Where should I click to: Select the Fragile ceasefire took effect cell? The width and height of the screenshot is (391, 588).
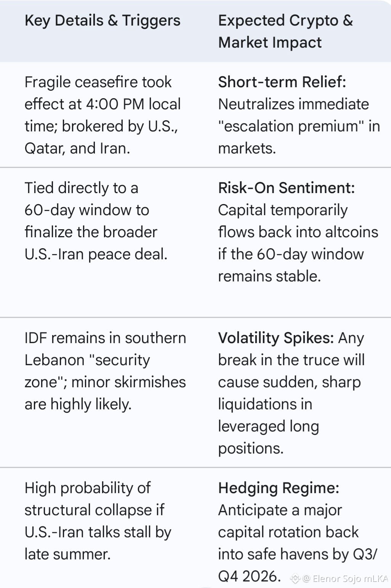103,115
